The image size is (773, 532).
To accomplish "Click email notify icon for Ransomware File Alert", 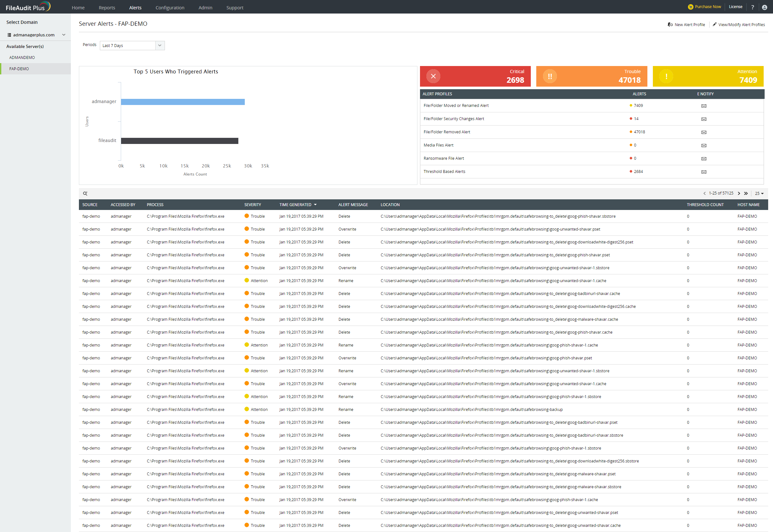I will coord(704,159).
